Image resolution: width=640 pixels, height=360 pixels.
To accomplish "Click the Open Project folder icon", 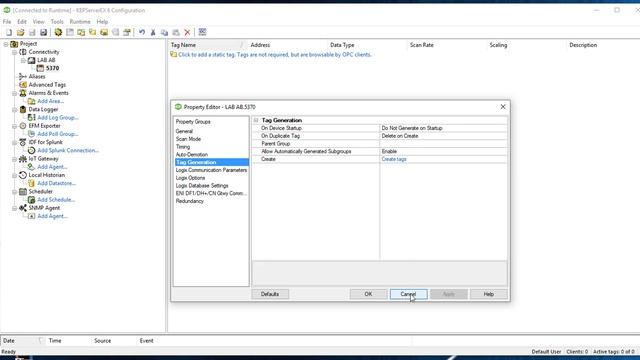I will point(20,32).
